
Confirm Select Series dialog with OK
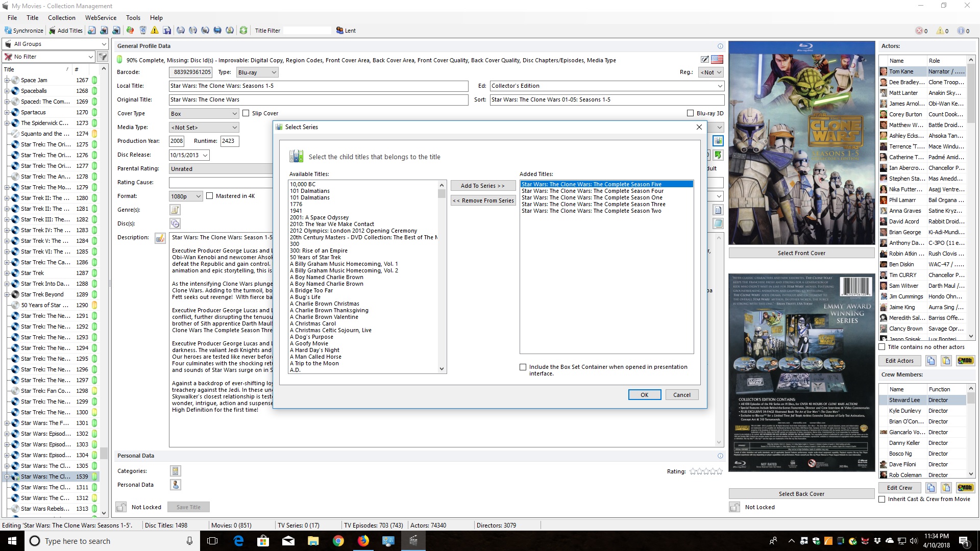(x=644, y=395)
